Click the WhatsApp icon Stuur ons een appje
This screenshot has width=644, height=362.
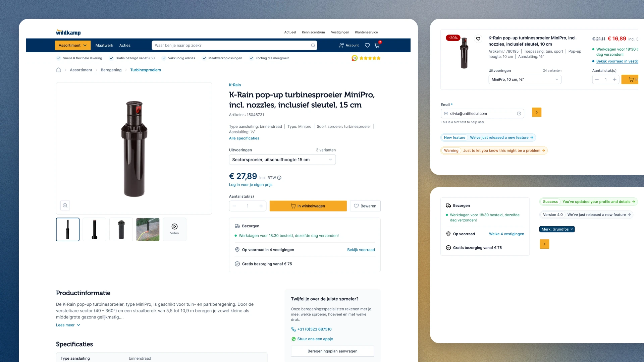(x=293, y=339)
